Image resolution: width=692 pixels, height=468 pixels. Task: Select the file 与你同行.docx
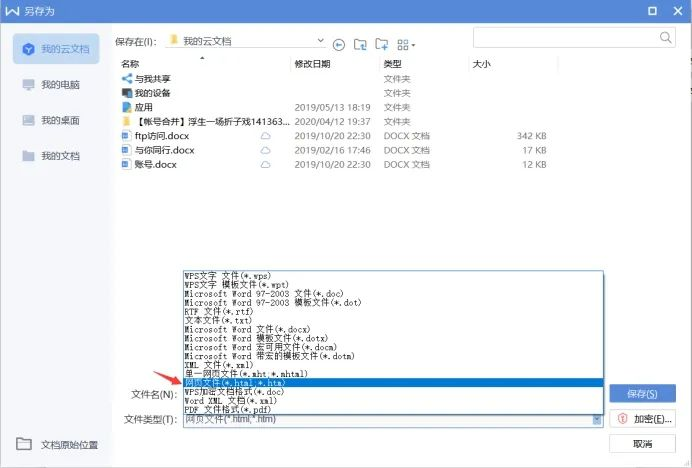pos(165,150)
